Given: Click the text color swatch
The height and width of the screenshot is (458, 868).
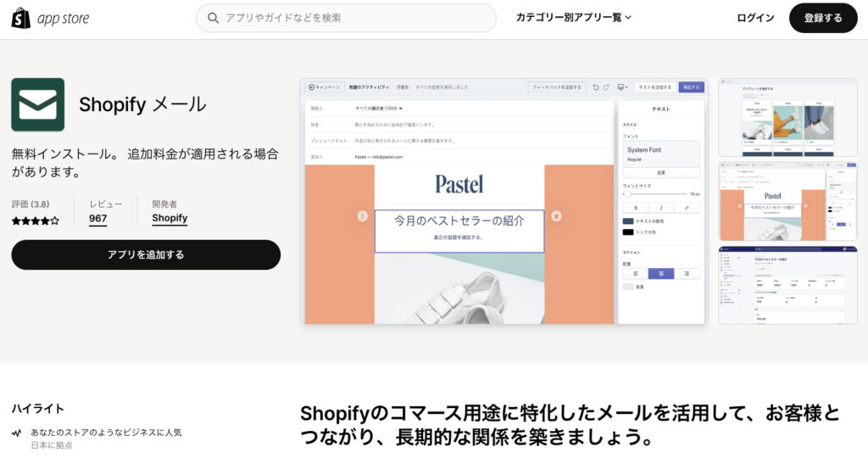Looking at the screenshot, I should point(628,221).
